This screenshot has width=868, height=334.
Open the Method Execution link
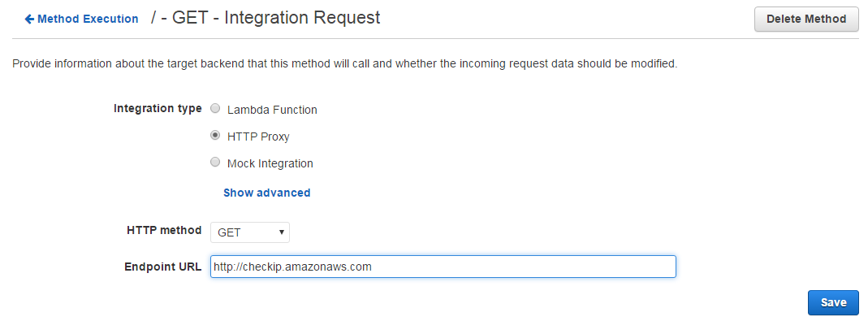pyautogui.click(x=88, y=19)
